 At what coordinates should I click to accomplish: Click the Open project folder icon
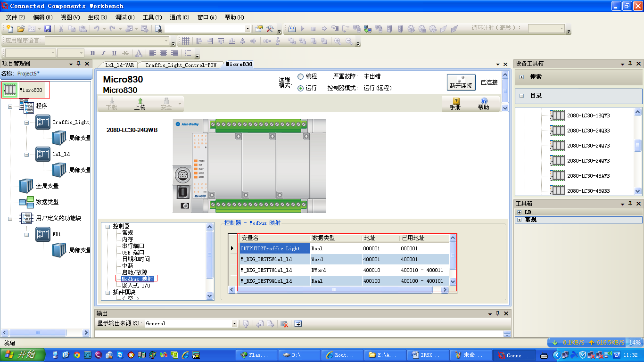coord(21,29)
